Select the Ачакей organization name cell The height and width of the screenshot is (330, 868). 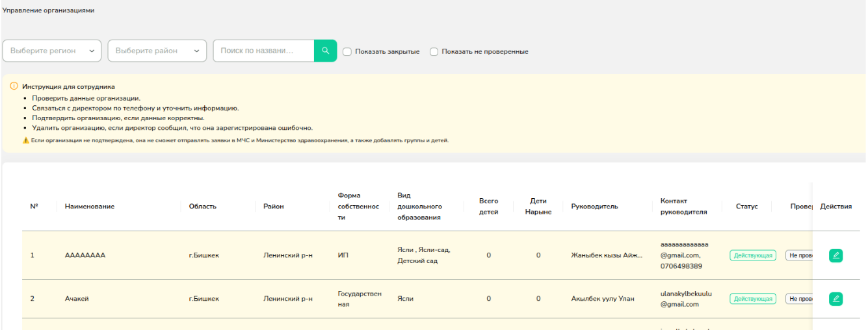(77, 299)
